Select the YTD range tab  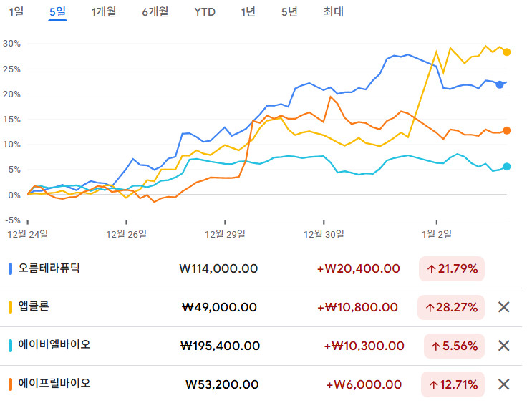pos(205,12)
